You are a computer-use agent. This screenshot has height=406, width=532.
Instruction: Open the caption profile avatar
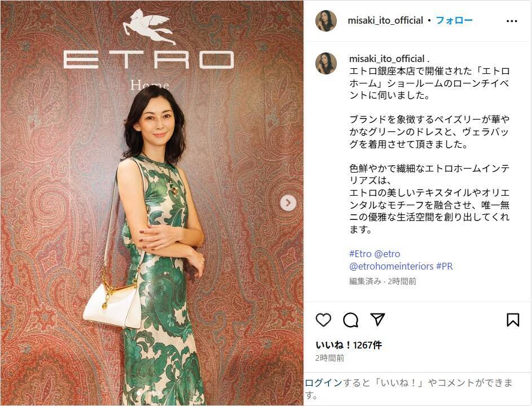coord(326,63)
